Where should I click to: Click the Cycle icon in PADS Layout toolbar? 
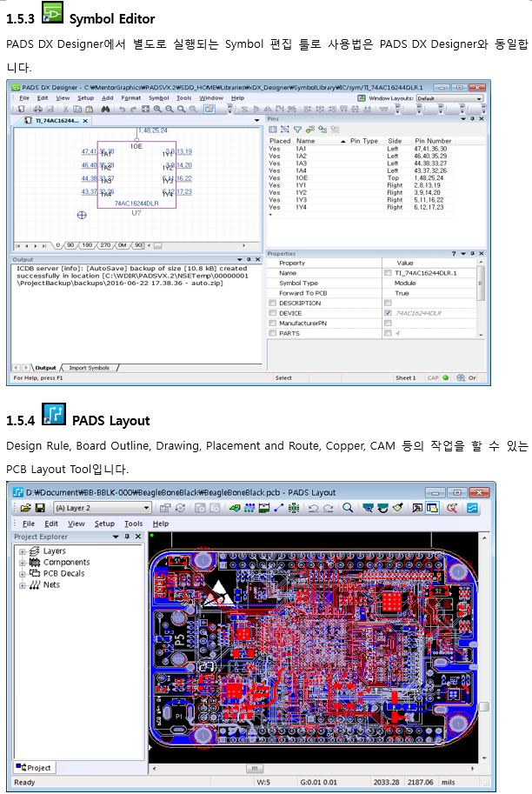coord(180,508)
